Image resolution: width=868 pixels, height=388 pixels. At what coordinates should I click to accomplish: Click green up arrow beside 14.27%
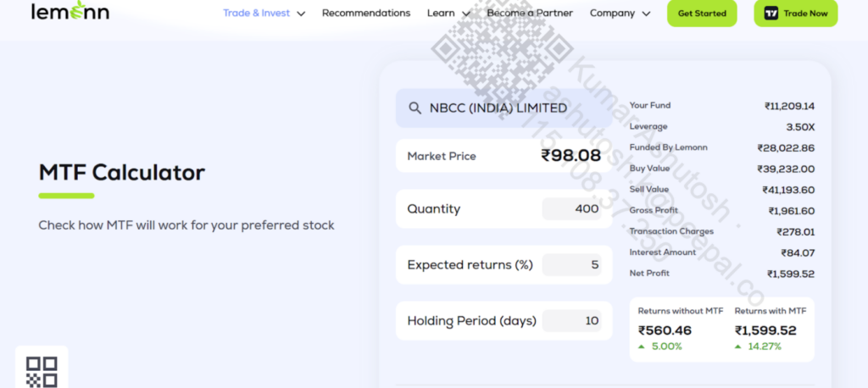(x=738, y=346)
